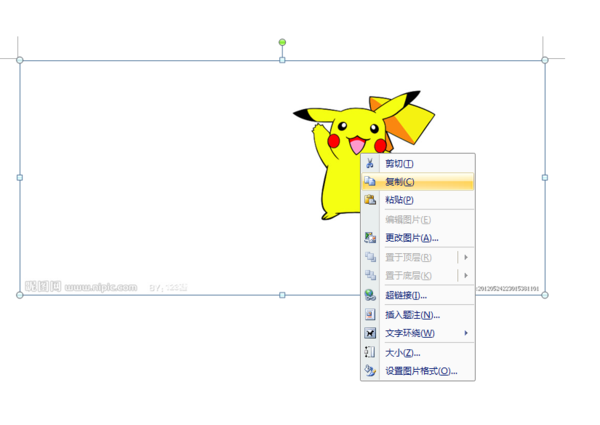
Task: Click the change picture icon
Action: click(370, 238)
